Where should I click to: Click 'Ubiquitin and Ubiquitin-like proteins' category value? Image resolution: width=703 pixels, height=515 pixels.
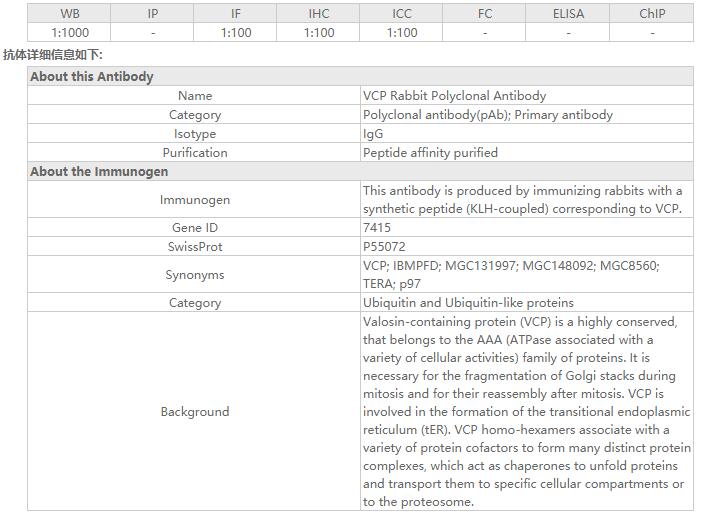(468, 303)
